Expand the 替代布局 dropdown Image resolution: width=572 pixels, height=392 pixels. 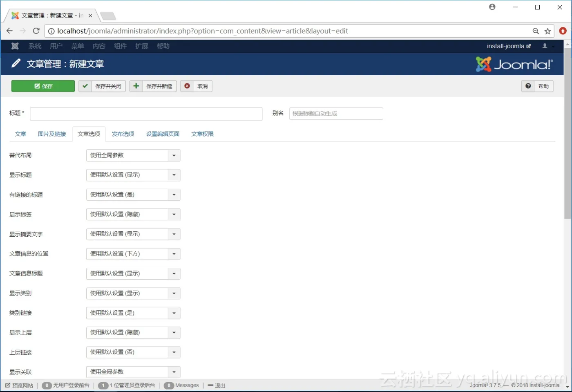tap(133, 155)
